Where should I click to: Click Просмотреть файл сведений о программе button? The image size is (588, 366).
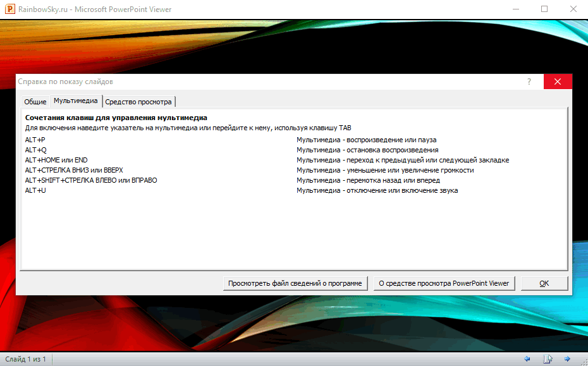pos(295,283)
